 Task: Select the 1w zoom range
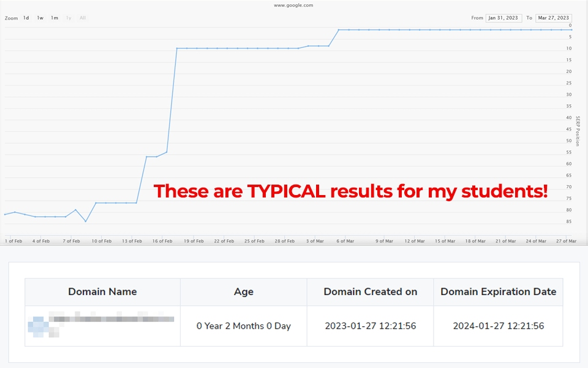[x=40, y=18]
